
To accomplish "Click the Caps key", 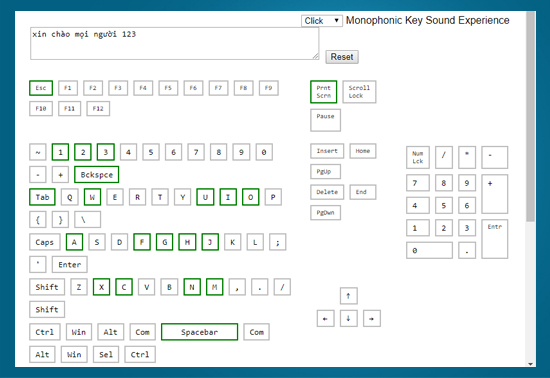I will (45, 242).
